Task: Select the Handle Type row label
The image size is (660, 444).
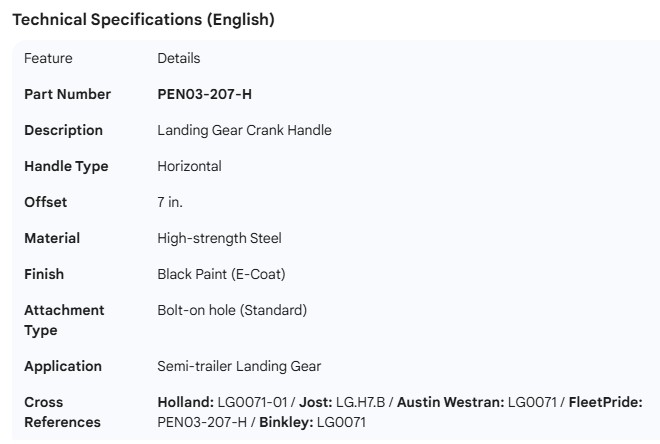Action: [x=66, y=166]
